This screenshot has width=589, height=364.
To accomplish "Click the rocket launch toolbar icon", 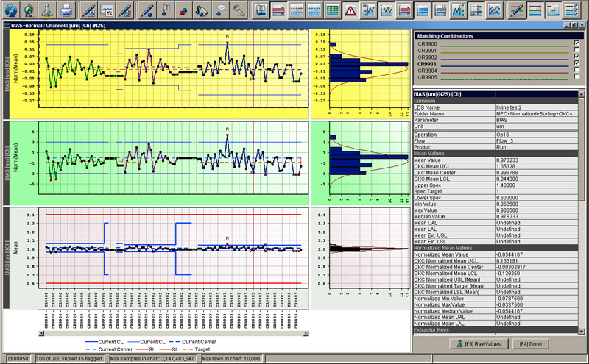I will (x=47, y=10).
